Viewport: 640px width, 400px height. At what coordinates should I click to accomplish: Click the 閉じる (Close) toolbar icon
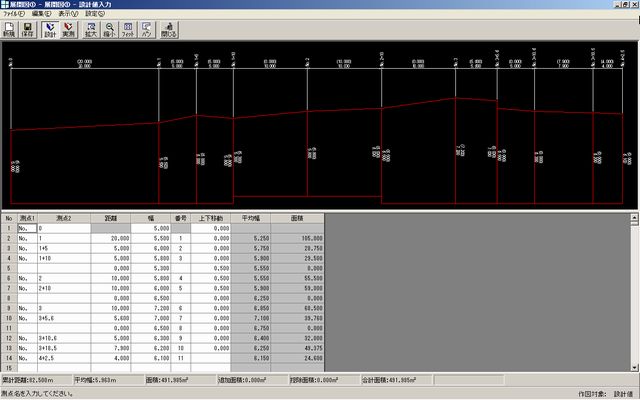click(169, 30)
